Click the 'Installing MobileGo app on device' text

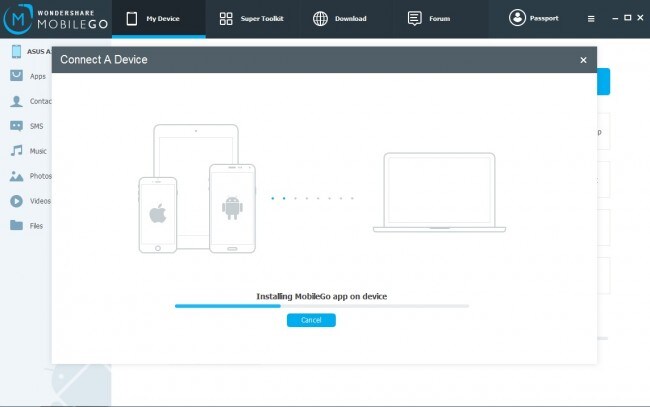click(322, 296)
